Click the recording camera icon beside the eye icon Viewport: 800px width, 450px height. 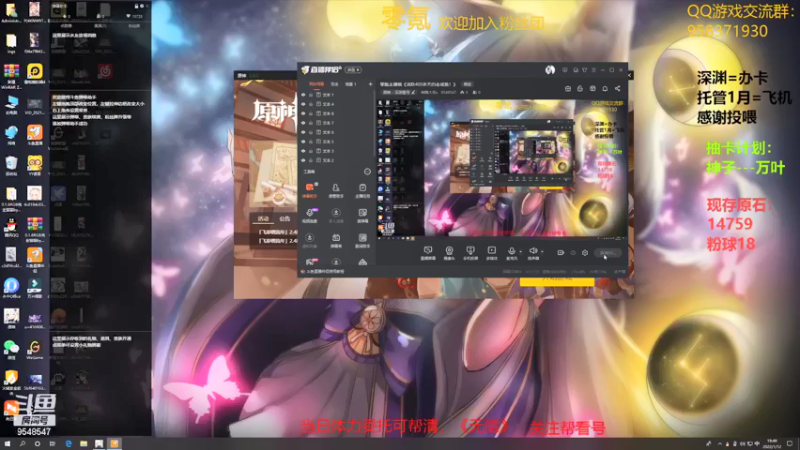click(561, 253)
